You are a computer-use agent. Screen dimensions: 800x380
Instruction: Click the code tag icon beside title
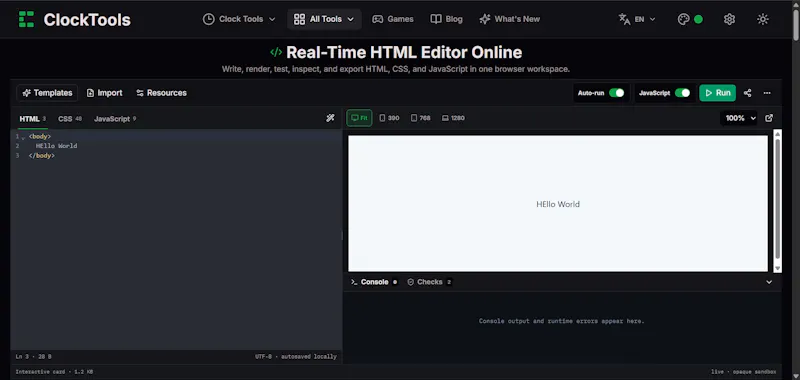(276, 52)
